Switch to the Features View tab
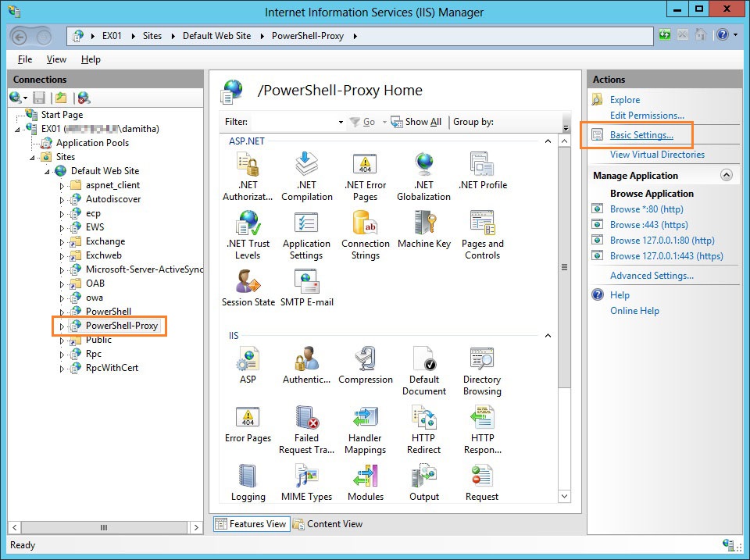The height and width of the screenshot is (560, 750). tap(252, 524)
